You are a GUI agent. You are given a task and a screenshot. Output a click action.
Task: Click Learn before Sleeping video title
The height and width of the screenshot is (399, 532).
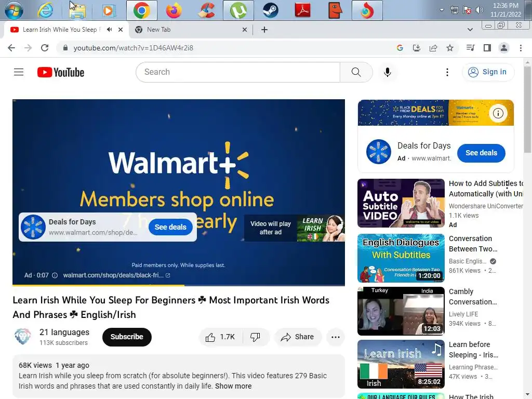click(x=473, y=350)
